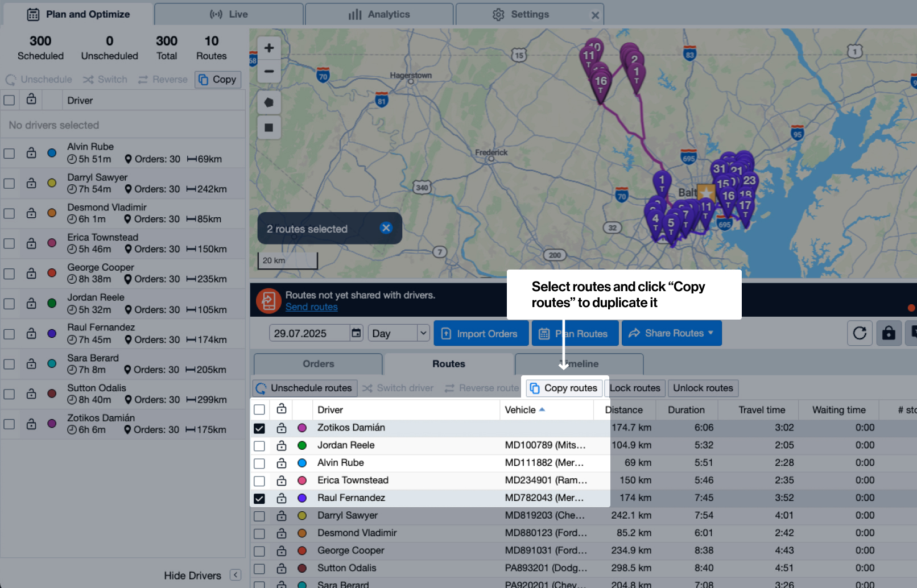Dismiss the 2 routes selected banner
Screen dimensions: 917x588
[x=386, y=228]
